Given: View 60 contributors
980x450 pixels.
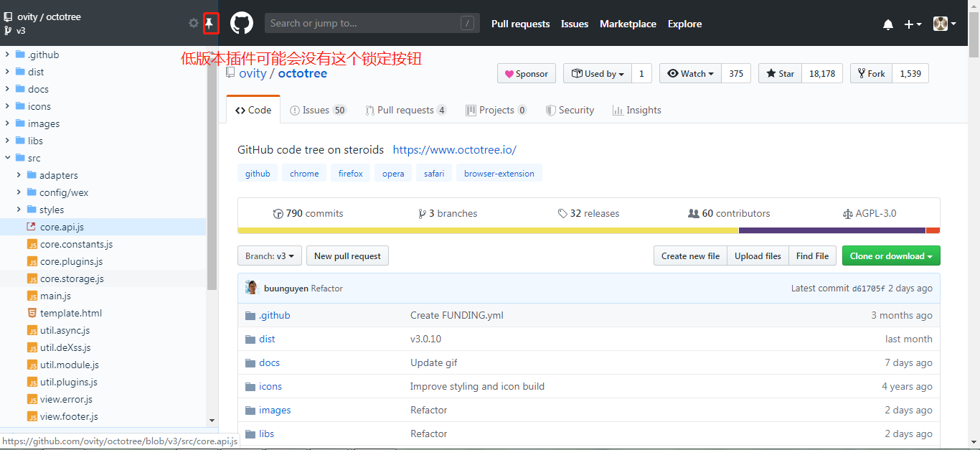Looking at the screenshot, I should 729,213.
